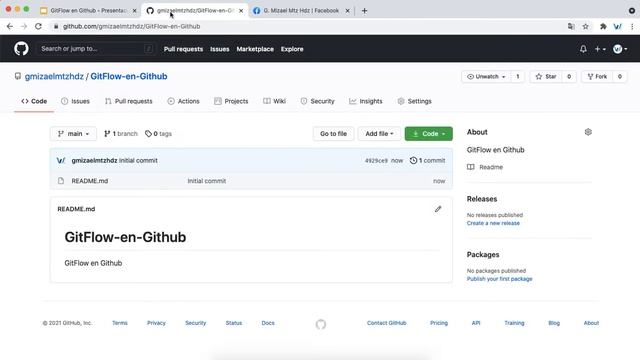Viewport: 640px width, 360px height.
Task: Open the Unwatch dropdown button
Action: coord(486,76)
